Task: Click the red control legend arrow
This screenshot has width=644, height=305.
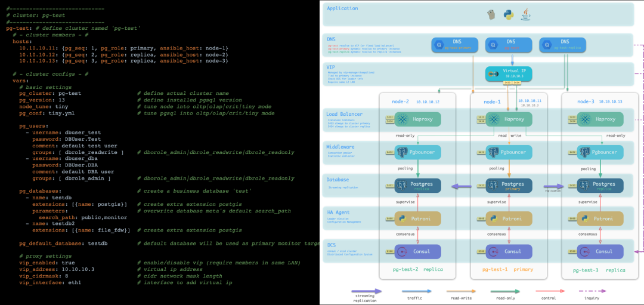Action: (x=550, y=291)
